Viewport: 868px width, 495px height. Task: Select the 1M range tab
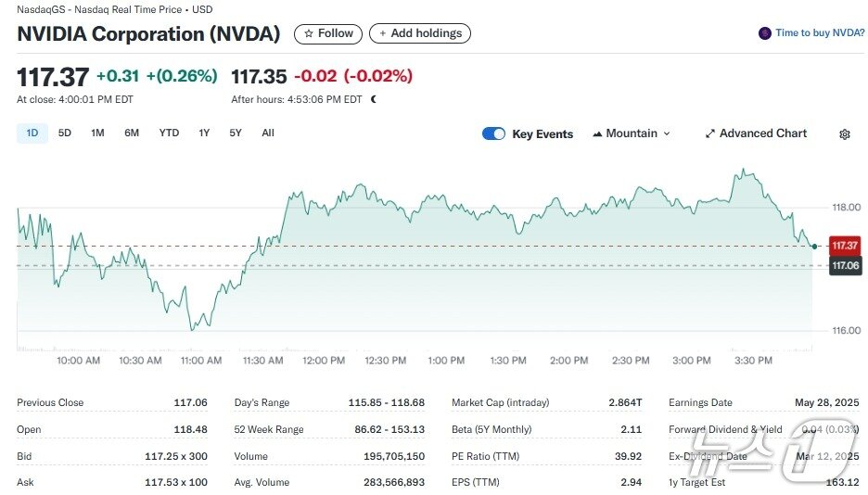(x=97, y=133)
